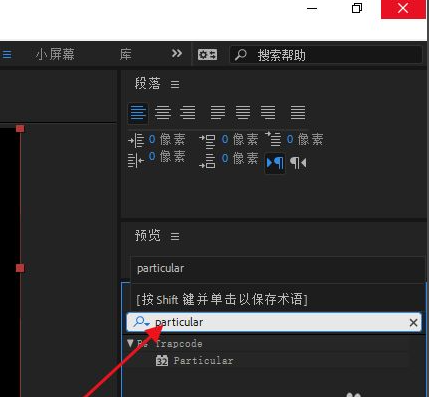Viewport: 429px width, 397px height.
Task: Minimize the application window
Action: tap(312, 8)
